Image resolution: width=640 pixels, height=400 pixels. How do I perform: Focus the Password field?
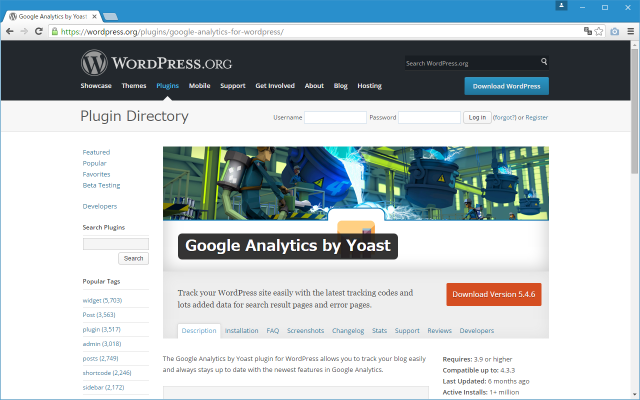click(429, 118)
